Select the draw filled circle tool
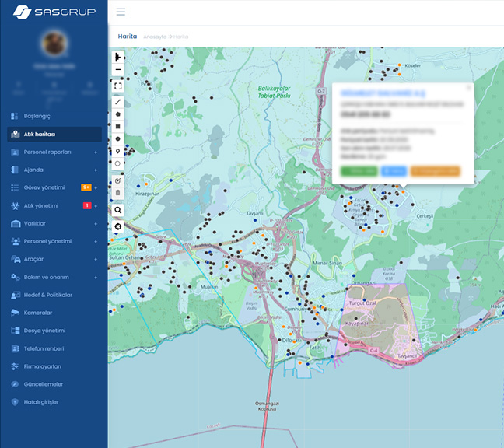 point(118,139)
